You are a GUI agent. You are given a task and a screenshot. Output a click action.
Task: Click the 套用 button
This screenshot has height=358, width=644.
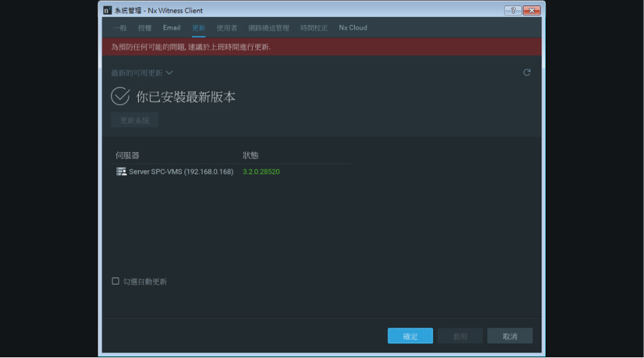[460, 336]
